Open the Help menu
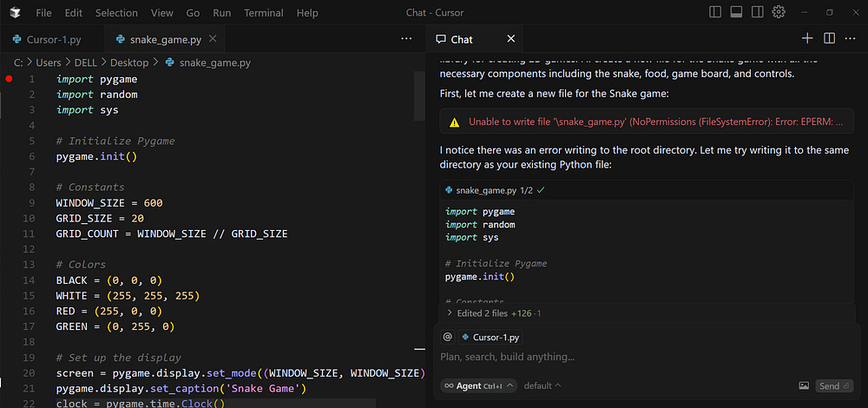Viewport: 868px width, 408px height. click(307, 13)
